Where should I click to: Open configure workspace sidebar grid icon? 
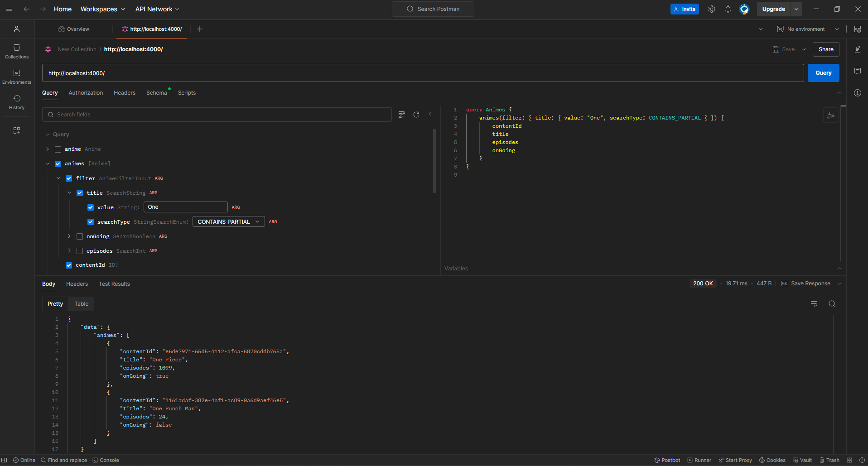coord(17,130)
